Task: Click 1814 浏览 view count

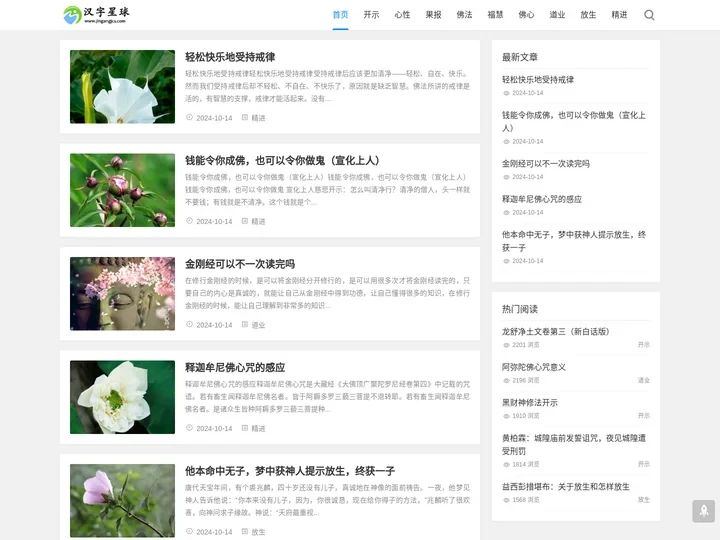Action: pyautogui.click(x=526, y=464)
